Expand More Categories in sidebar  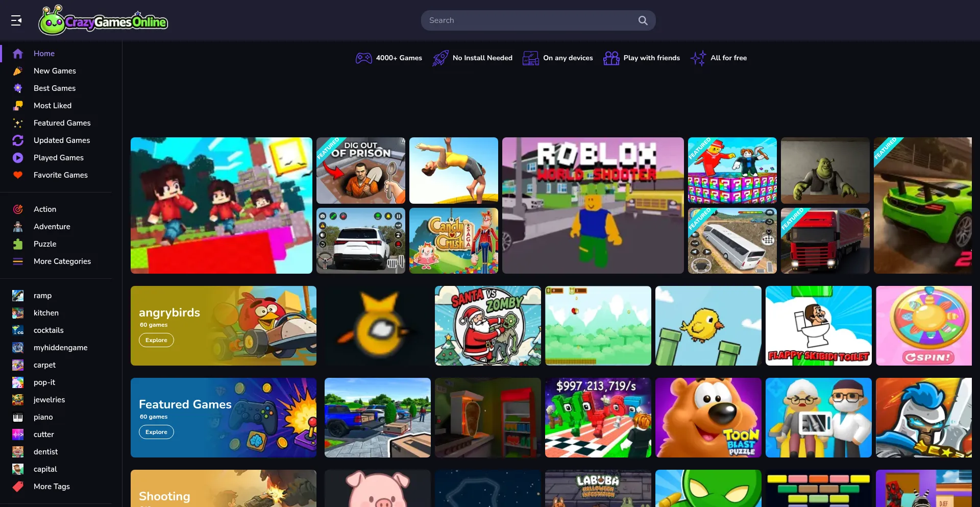(61, 261)
